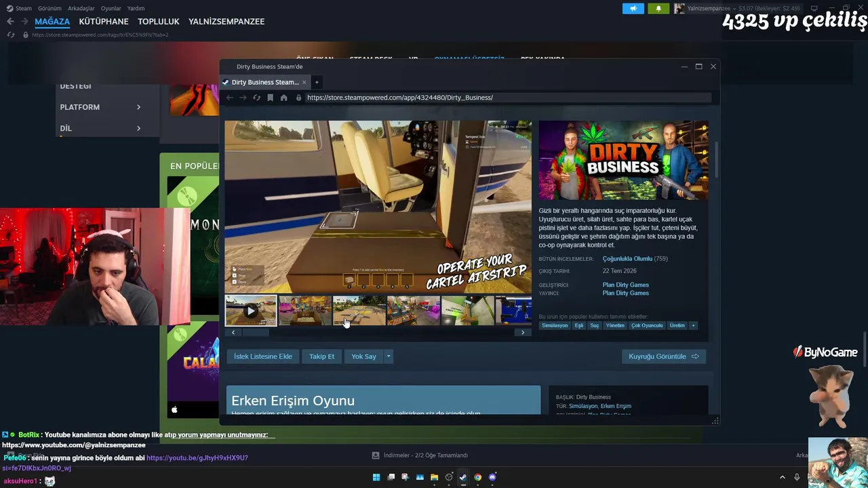Close the Dirty Business Steam tab
The image size is (868, 488).
coord(304,82)
